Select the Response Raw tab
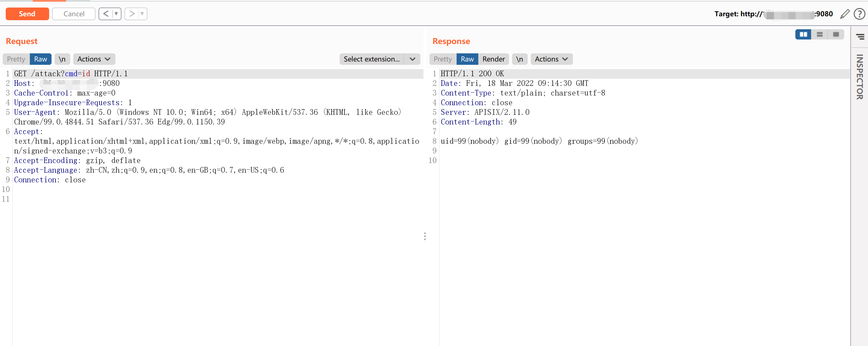868x346 pixels. pos(467,59)
